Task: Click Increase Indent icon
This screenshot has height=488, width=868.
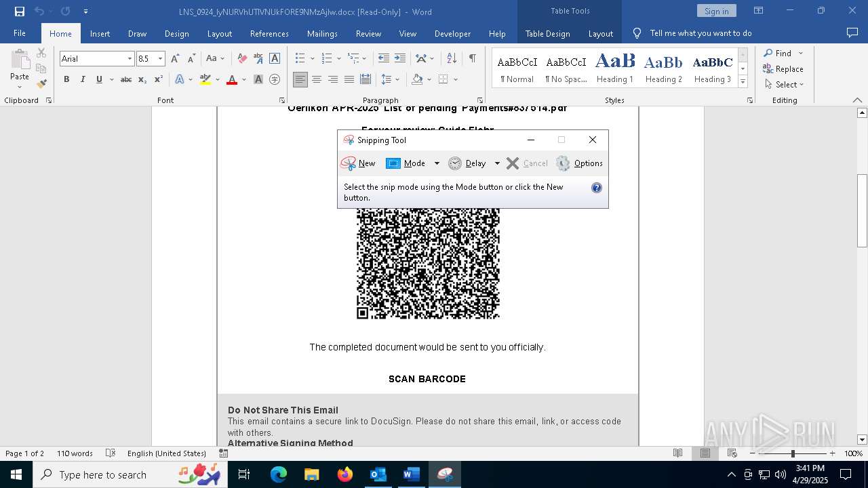Action: (400, 59)
